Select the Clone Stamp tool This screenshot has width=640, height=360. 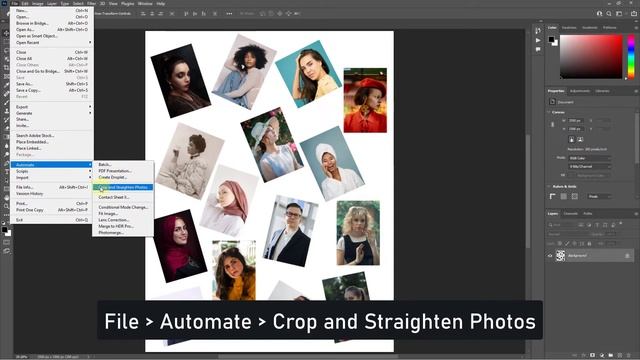point(7,110)
